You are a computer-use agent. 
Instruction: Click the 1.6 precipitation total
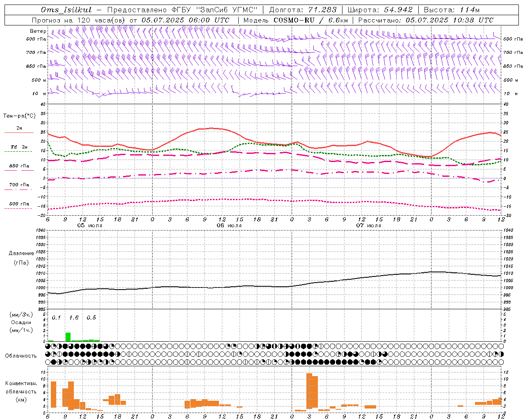[74, 318]
